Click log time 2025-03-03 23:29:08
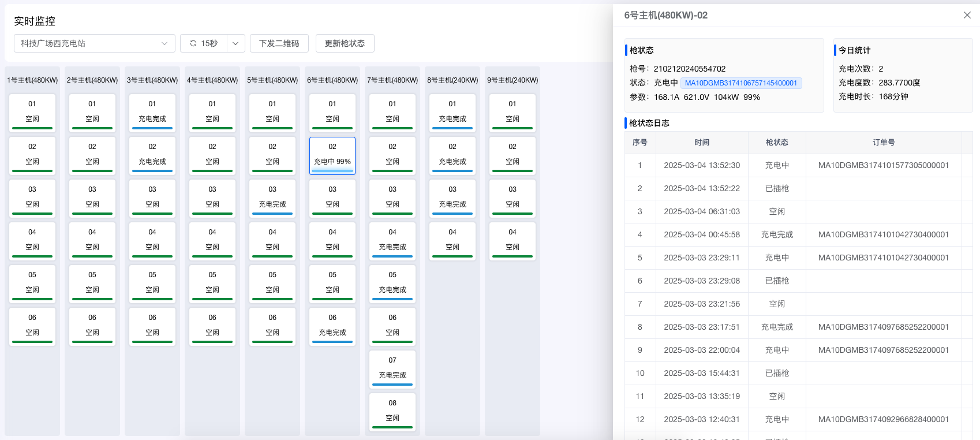The height and width of the screenshot is (440, 980). click(702, 281)
